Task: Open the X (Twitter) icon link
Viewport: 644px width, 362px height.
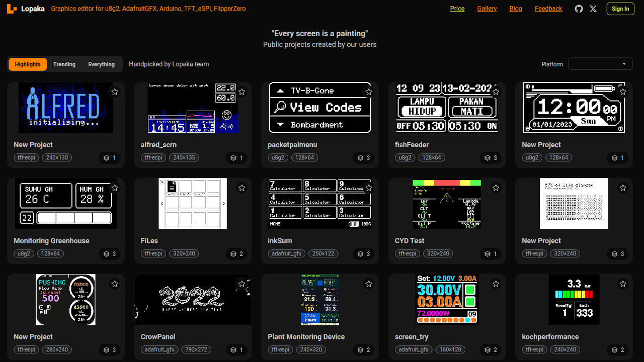Action: [593, 9]
